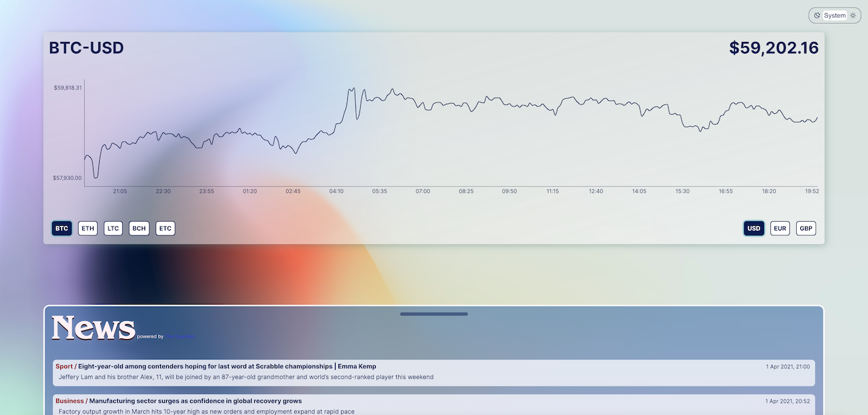Click the 1 Apr 2021, 21:00 timestamp
Screen dimensions: 868x415
[788, 367]
